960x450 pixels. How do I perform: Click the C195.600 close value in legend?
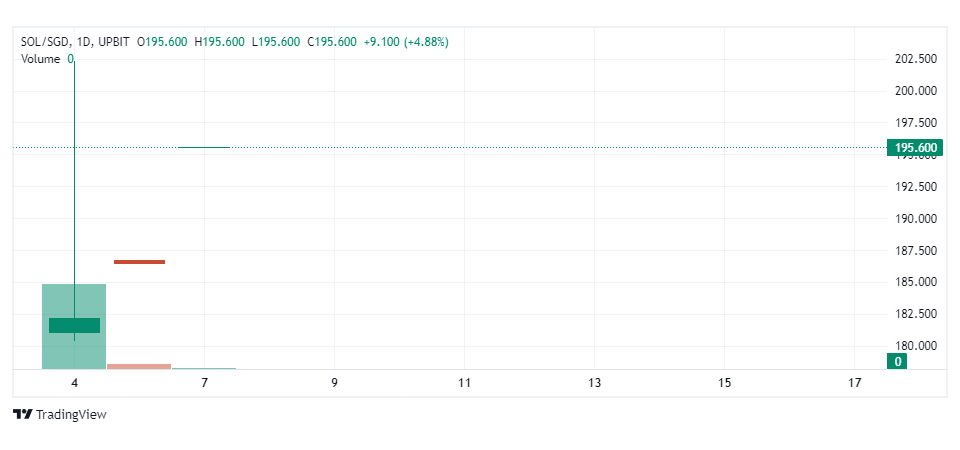click(331, 42)
